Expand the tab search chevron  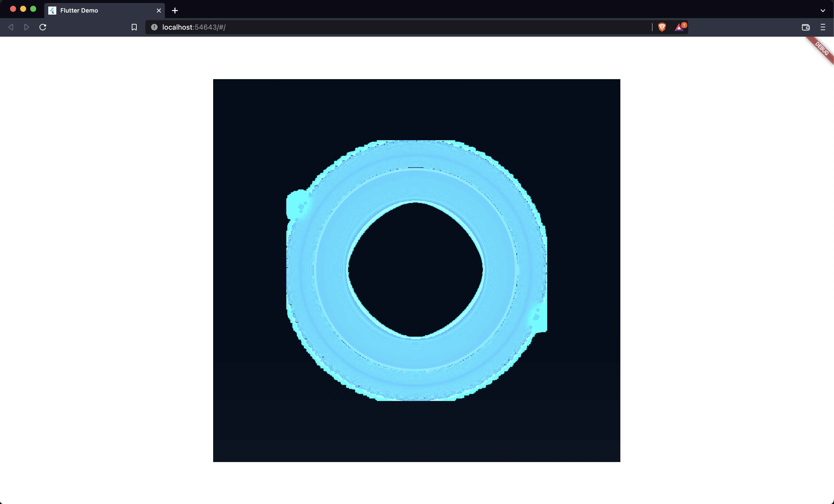tap(823, 11)
